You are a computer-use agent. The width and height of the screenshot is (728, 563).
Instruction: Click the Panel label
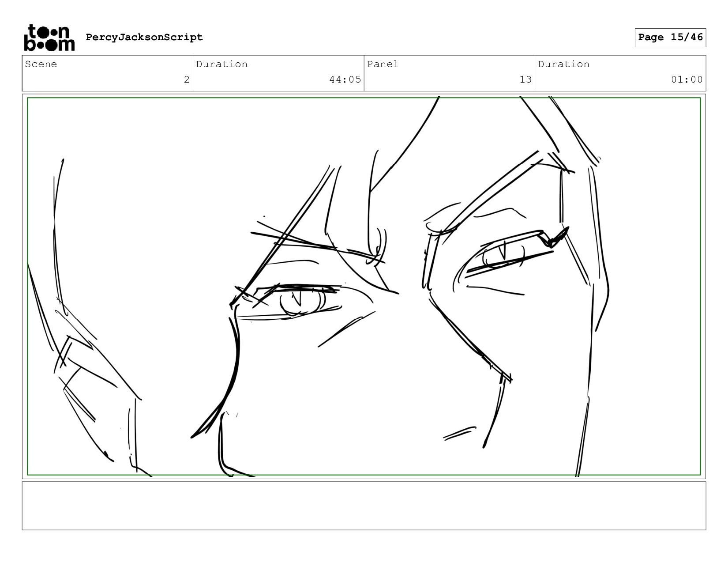[x=383, y=64]
